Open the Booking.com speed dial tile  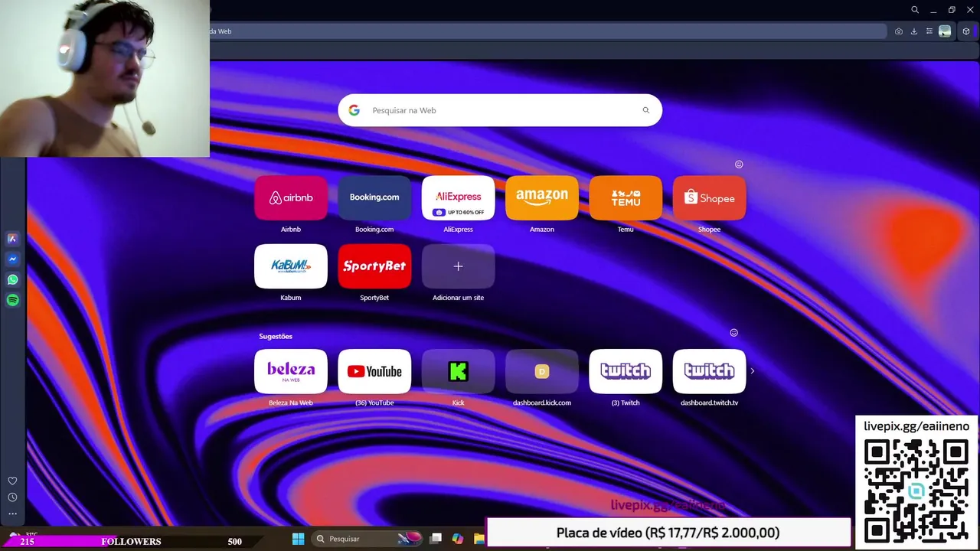[374, 198]
